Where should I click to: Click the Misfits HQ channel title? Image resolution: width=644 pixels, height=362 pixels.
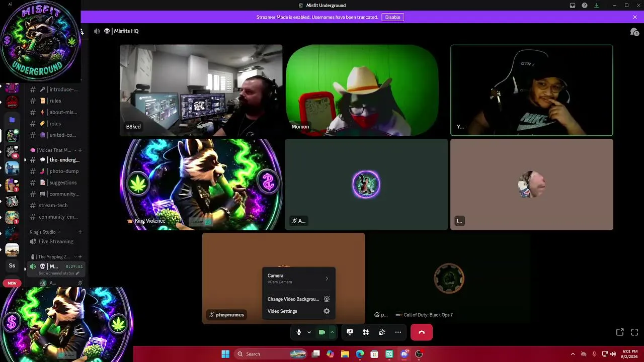coord(126,31)
